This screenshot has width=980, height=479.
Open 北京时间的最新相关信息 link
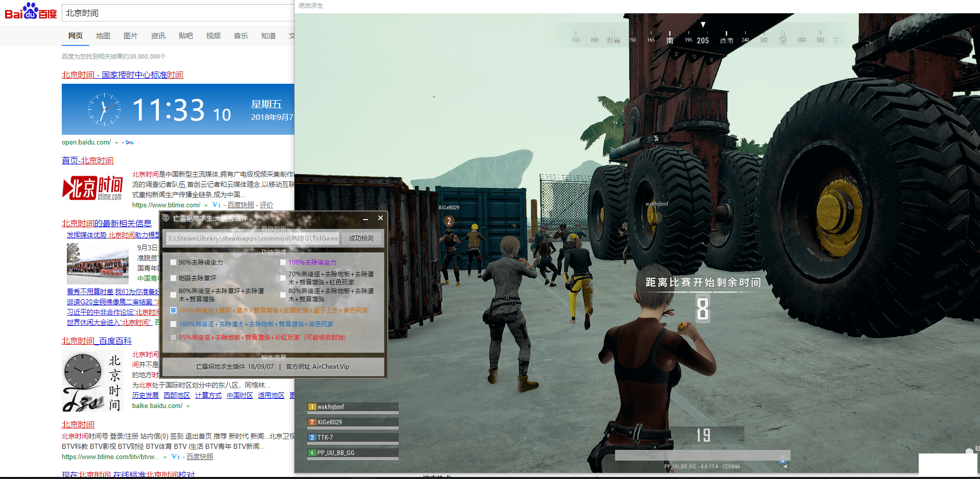pos(107,223)
